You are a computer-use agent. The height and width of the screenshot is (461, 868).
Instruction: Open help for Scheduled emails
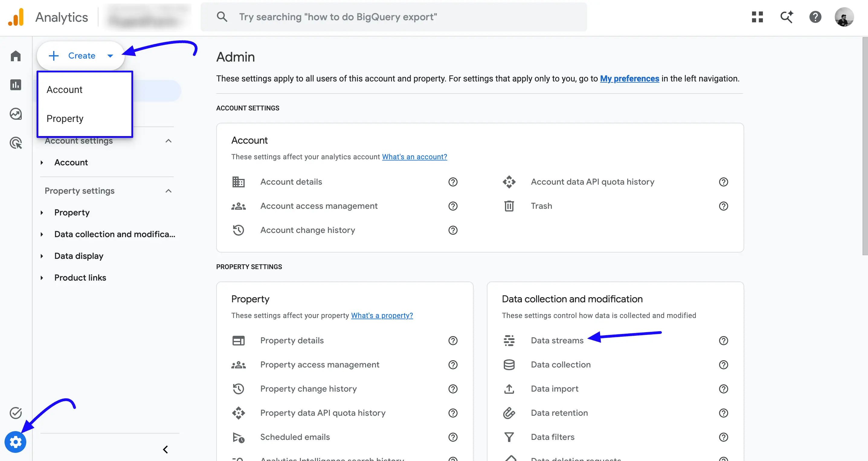coord(453,437)
